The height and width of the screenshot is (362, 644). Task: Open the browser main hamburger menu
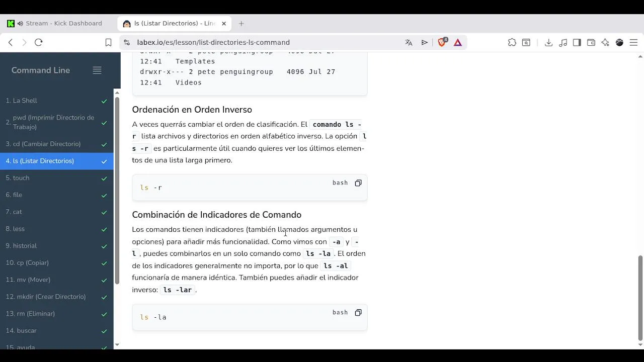(634, 43)
